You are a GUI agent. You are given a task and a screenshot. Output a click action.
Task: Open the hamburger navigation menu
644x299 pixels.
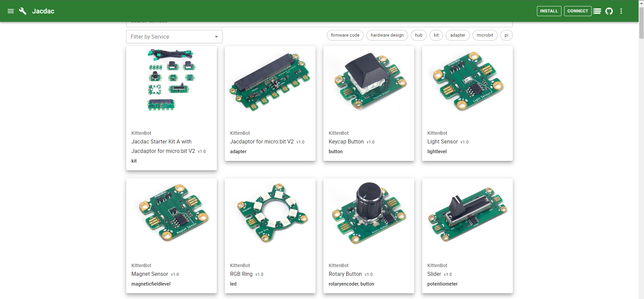click(x=11, y=11)
